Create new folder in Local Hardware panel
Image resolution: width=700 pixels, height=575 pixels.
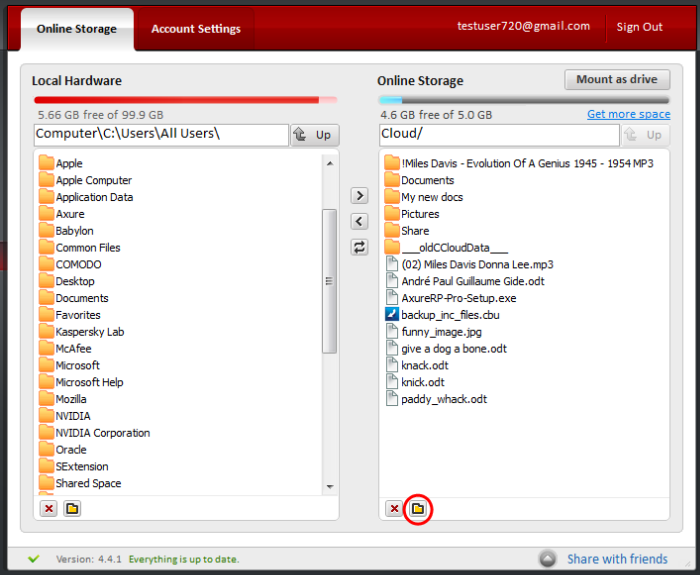tap(72, 508)
